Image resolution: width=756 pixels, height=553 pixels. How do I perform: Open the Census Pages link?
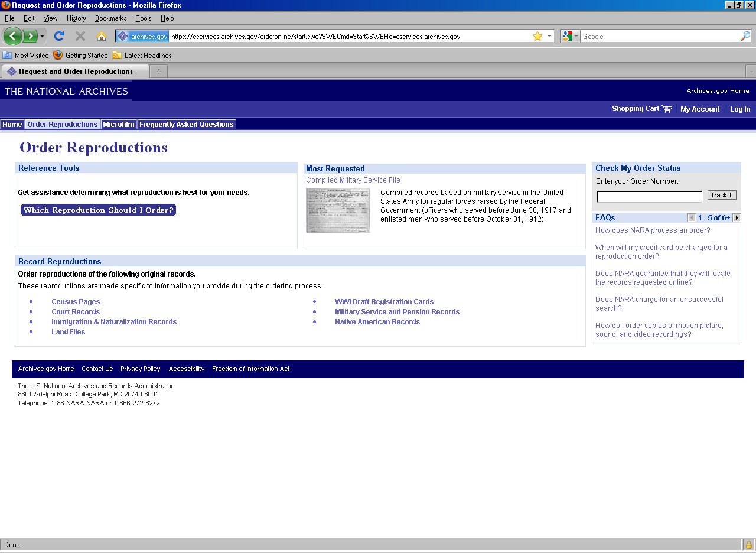[x=76, y=302]
